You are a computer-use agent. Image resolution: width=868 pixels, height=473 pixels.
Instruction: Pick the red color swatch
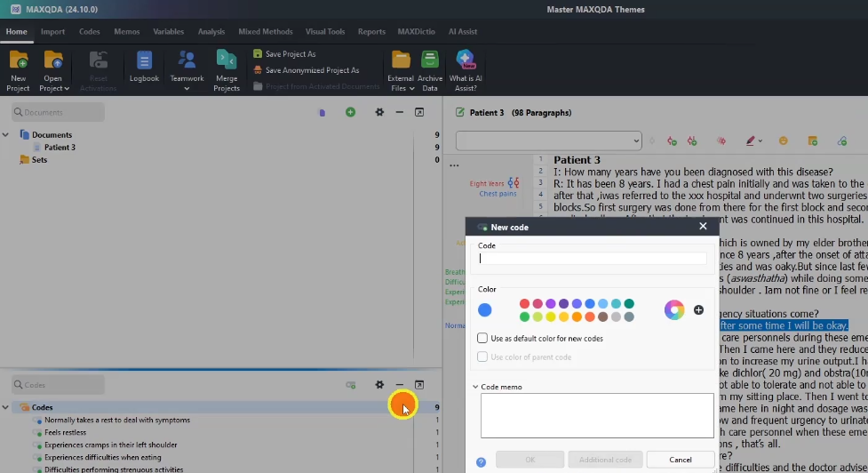pos(525,304)
